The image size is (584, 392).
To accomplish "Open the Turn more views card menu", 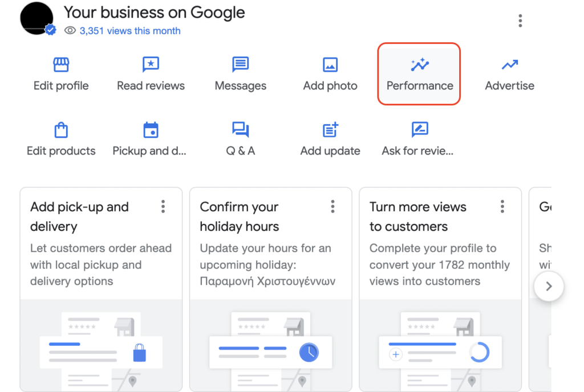I will pos(502,206).
